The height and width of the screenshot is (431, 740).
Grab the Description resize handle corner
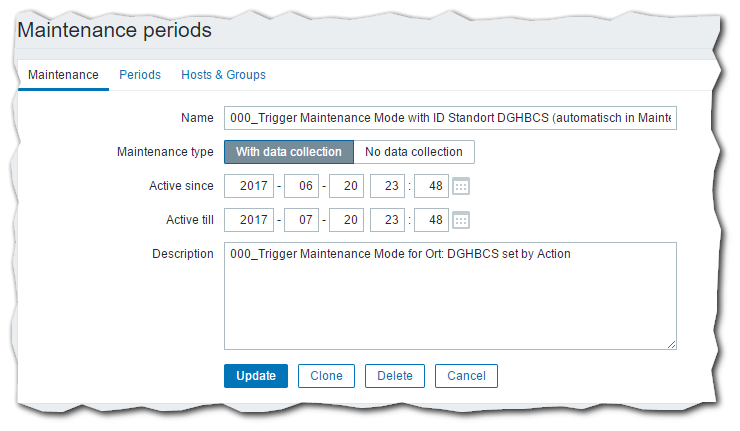click(x=672, y=344)
